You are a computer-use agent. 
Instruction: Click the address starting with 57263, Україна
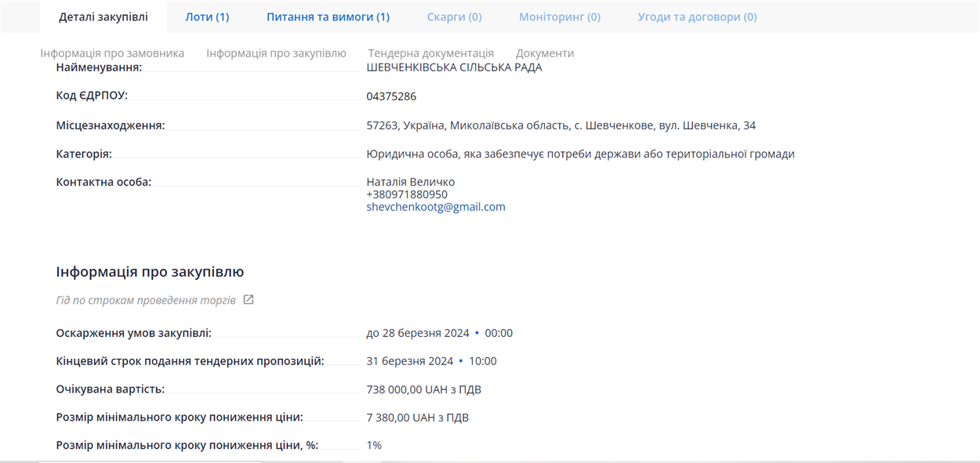pos(561,125)
